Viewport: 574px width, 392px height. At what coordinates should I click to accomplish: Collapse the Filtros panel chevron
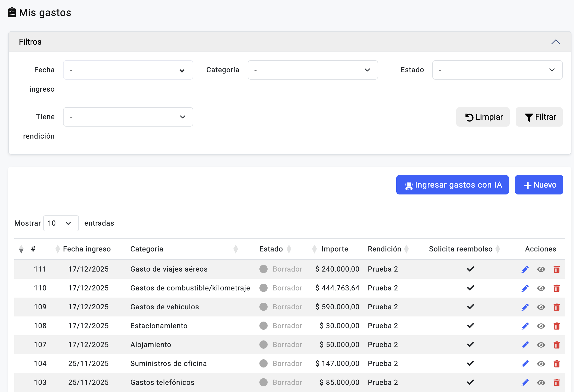coord(555,42)
